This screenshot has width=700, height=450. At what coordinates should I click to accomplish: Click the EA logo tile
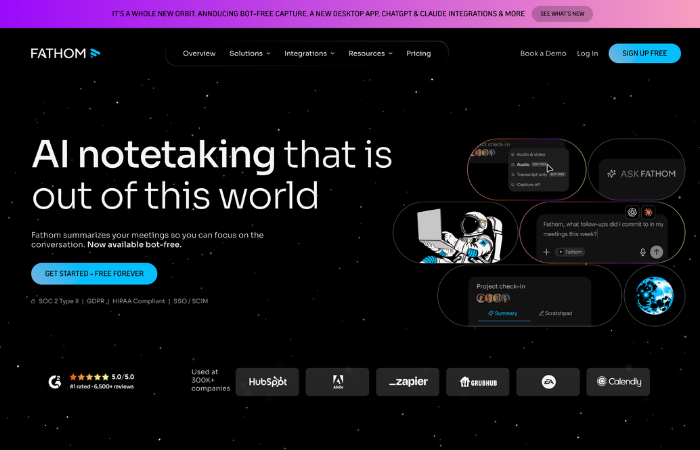pyautogui.click(x=548, y=382)
